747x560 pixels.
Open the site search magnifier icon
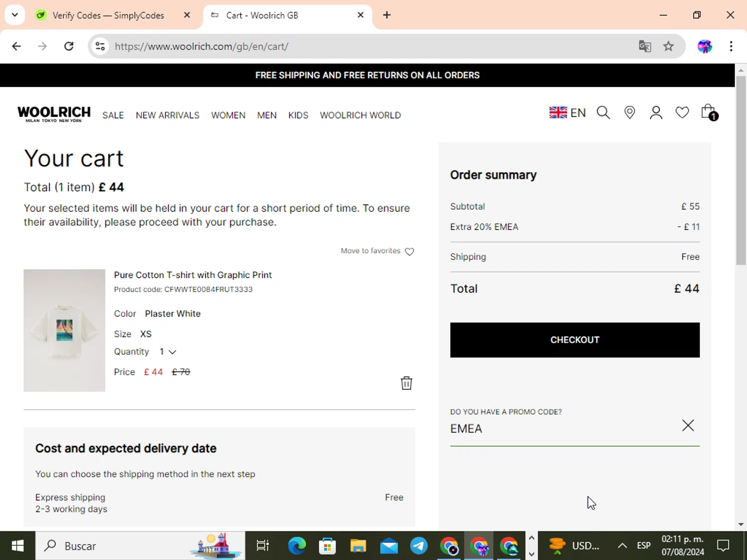pos(603,113)
